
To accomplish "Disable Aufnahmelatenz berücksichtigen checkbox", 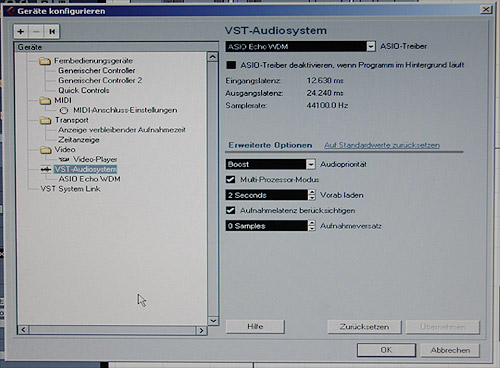I will click(231, 210).
